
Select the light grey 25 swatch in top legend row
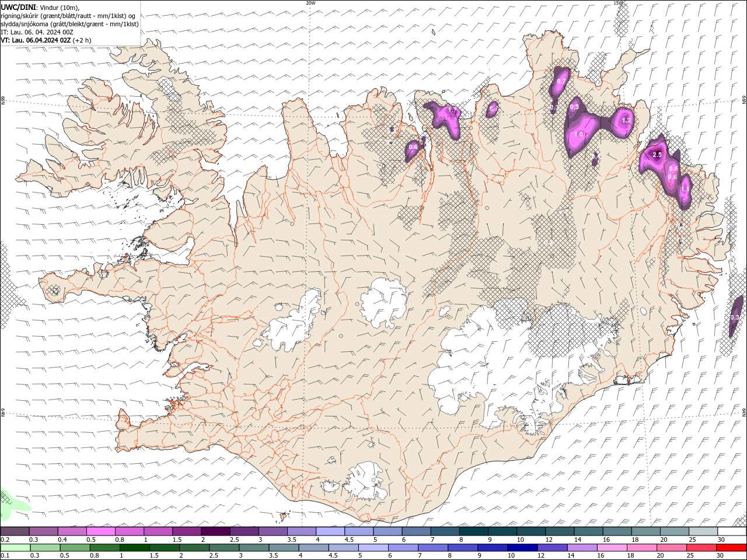pos(703,531)
